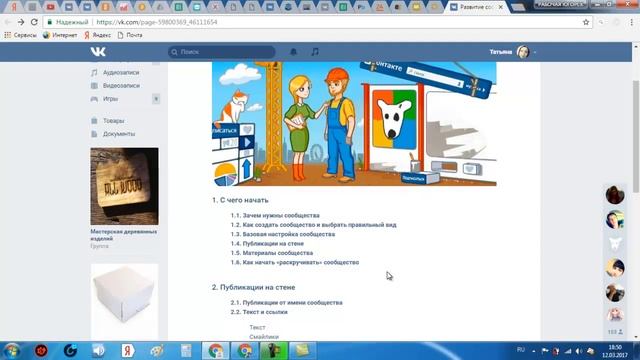The width and height of the screenshot is (640, 360).
Task: Open '2.2. Текст и ссылки'
Action: [259, 312]
